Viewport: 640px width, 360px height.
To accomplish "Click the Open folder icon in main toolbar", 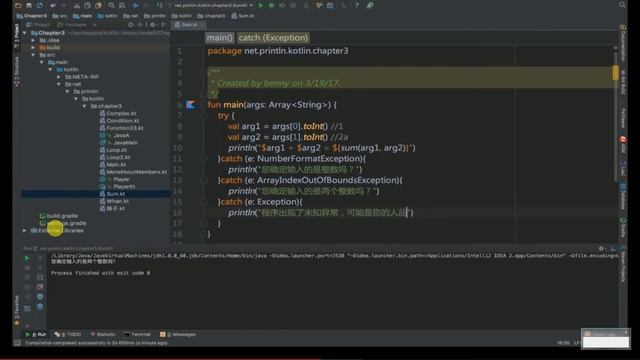I will coord(18,5).
